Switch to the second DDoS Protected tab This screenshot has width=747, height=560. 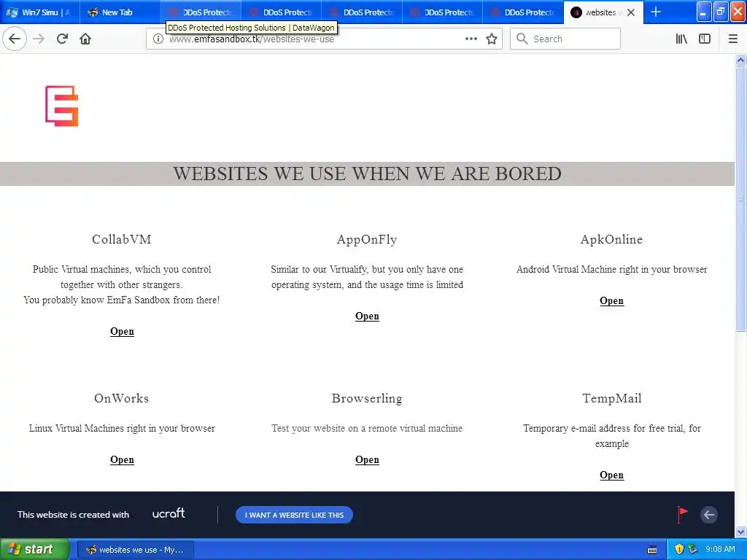pos(281,12)
